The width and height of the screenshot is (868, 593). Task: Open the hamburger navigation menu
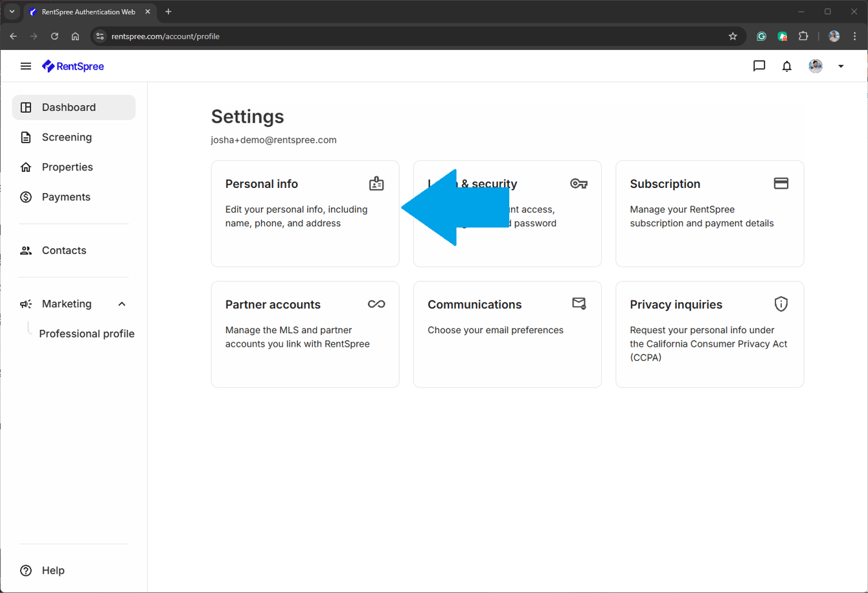click(26, 66)
